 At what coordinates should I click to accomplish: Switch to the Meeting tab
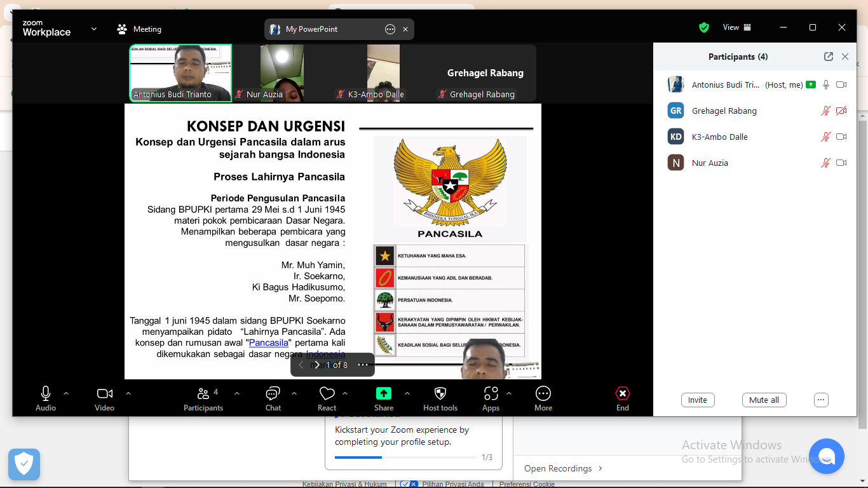click(139, 29)
